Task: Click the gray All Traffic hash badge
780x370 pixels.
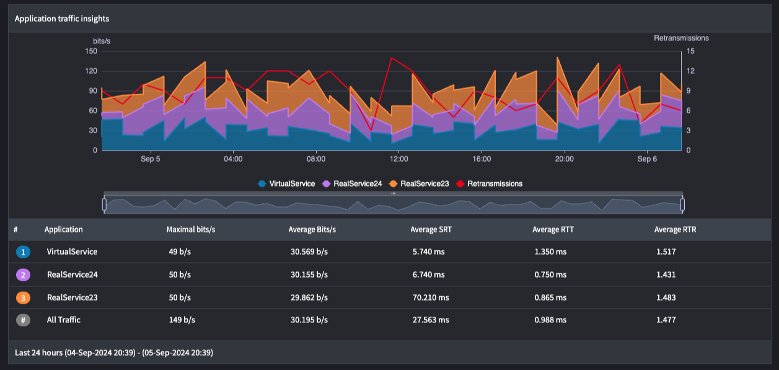Action: coord(23,320)
